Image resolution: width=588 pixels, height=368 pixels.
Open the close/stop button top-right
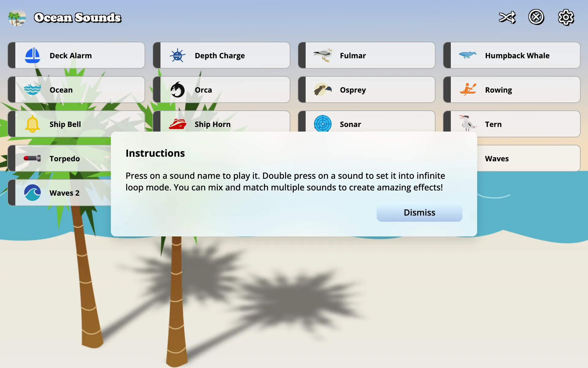(x=536, y=17)
